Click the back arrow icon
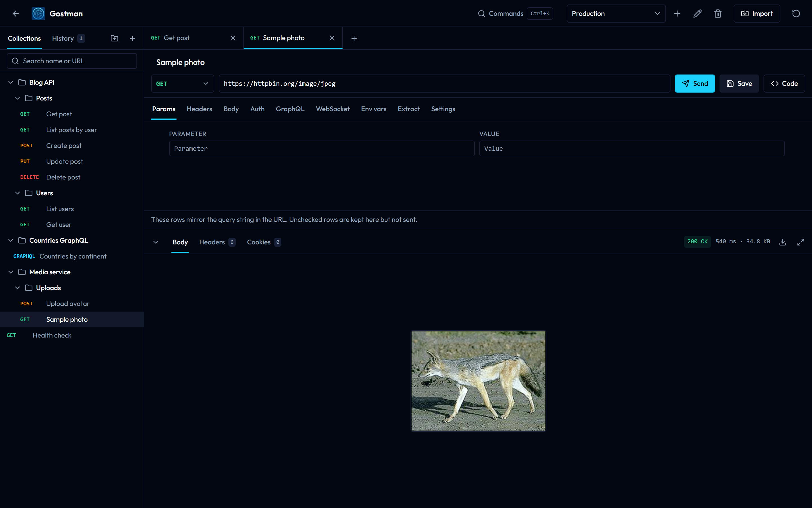812x508 pixels. [16, 14]
